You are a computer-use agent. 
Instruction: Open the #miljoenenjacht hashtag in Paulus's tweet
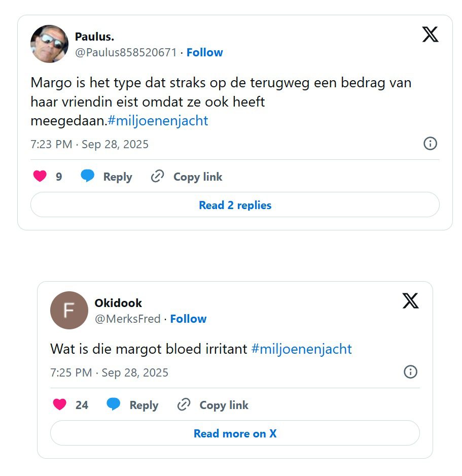tap(158, 121)
